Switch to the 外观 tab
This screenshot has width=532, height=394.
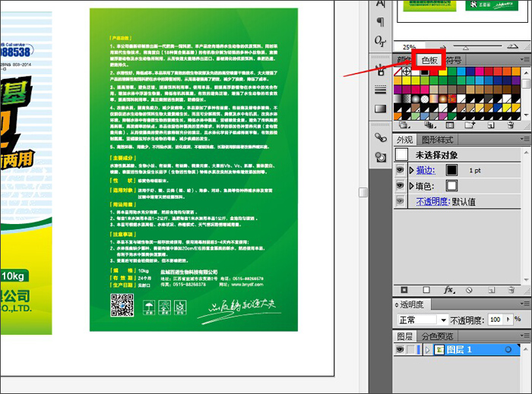404,140
